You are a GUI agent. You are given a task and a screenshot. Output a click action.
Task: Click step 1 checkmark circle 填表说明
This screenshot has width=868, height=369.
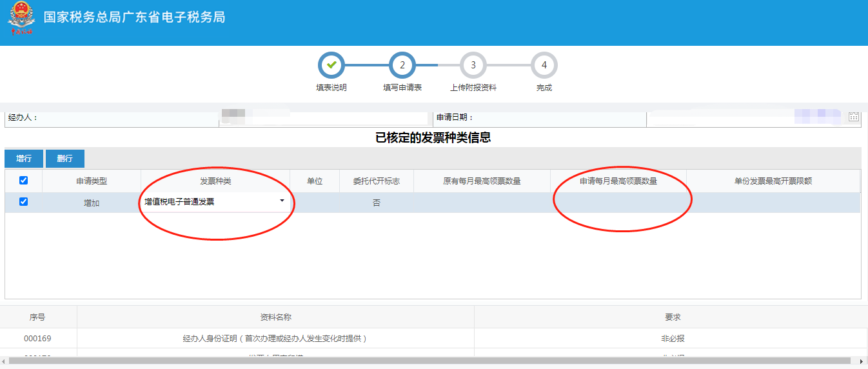[x=331, y=65]
